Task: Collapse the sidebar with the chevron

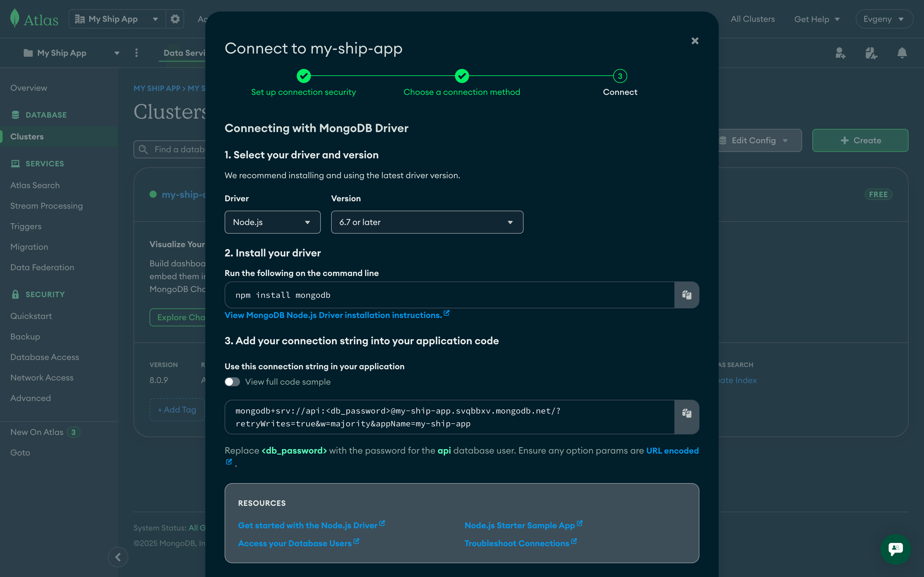Action: (x=118, y=557)
